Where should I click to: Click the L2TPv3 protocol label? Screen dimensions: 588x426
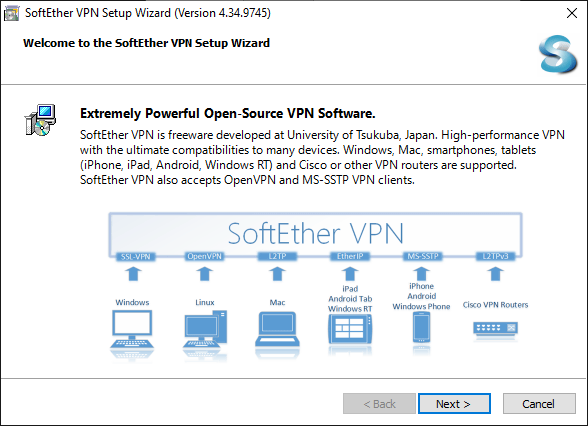(495, 256)
